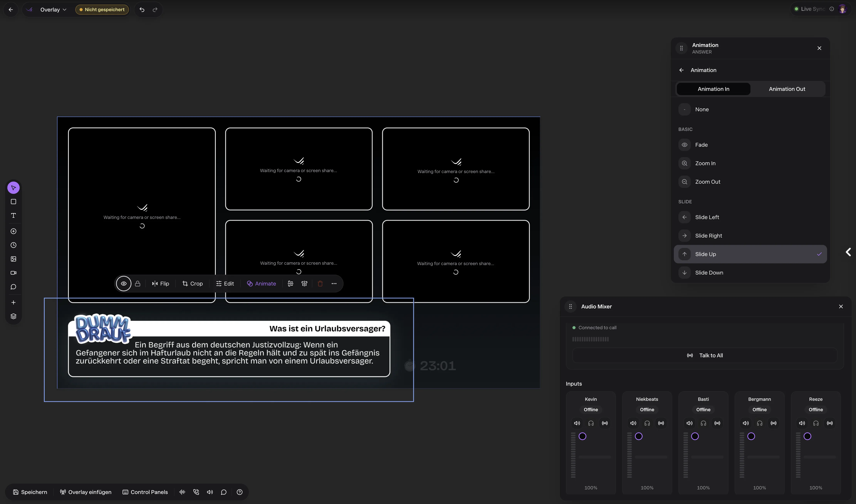
Task: Select the rectangle shape tool
Action: tap(14, 202)
